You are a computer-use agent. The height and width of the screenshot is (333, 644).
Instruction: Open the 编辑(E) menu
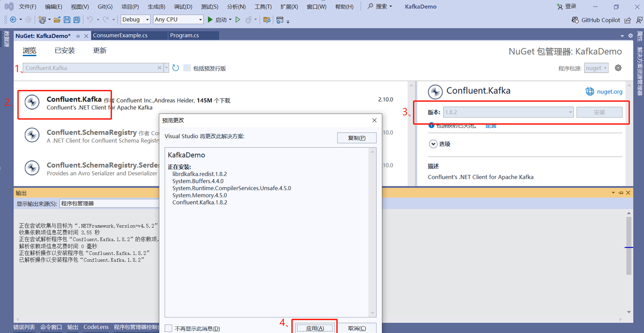point(54,6)
